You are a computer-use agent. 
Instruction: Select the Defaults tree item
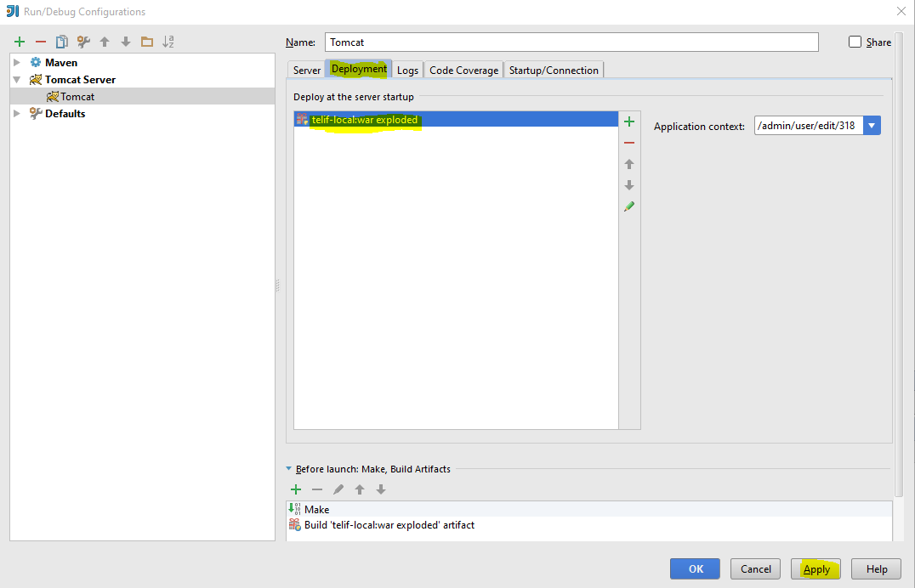click(65, 113)
